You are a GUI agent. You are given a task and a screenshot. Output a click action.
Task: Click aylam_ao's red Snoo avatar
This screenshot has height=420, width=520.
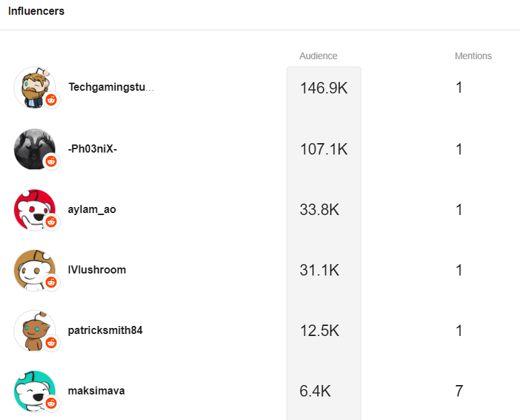tap(32, 208)
